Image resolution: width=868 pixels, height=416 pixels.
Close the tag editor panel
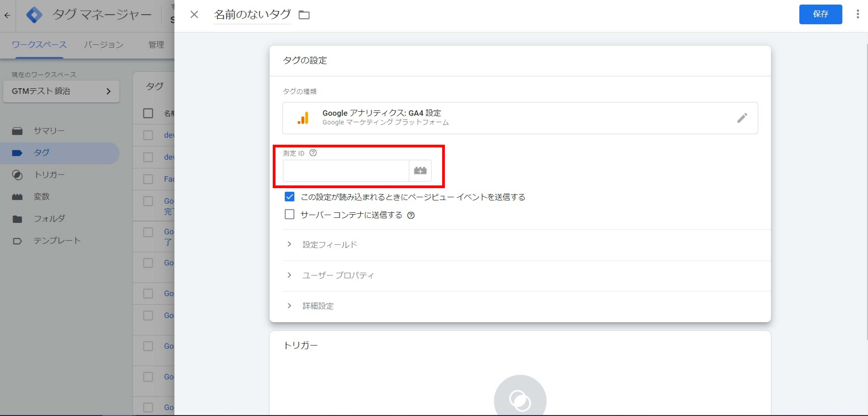(x=194, y=14)
